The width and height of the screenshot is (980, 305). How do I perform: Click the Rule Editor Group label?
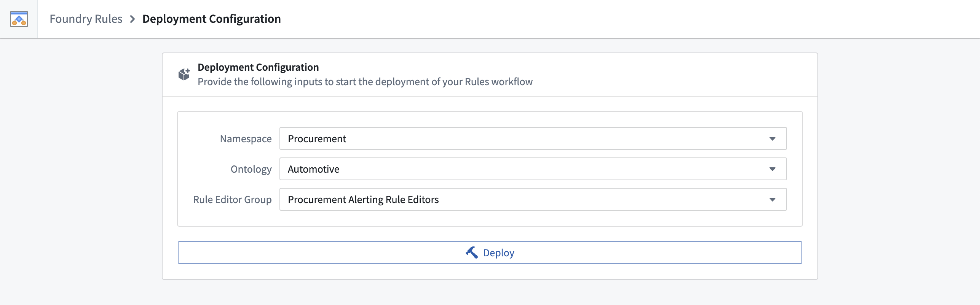(232, 200)
